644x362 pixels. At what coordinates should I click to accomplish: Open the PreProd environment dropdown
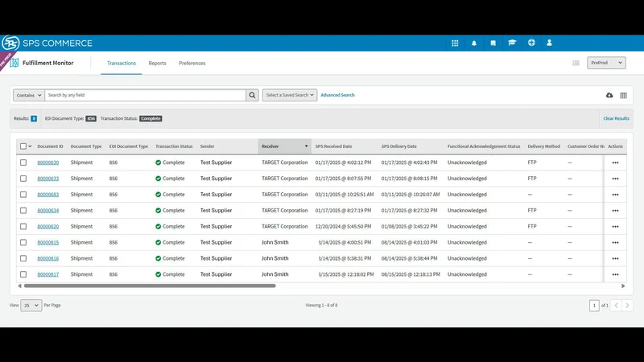pyautogui.click(x=606, y=63)
